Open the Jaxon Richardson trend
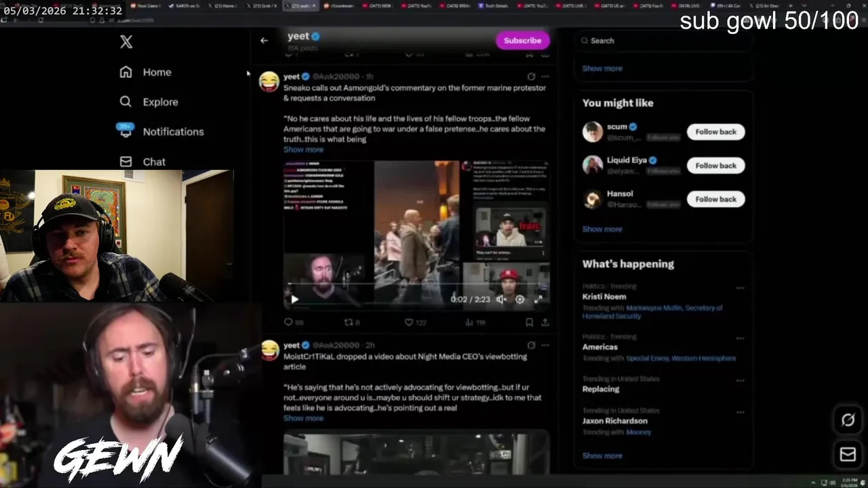This screenshot has width=868, height=488. [x=614, y=421]
